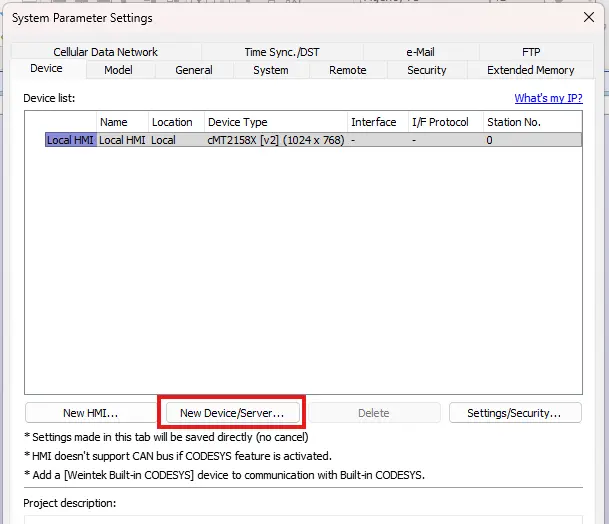This screenshot has width=609, height=524.
Task: Click the Location column header
Action: (x=176, y=122)
